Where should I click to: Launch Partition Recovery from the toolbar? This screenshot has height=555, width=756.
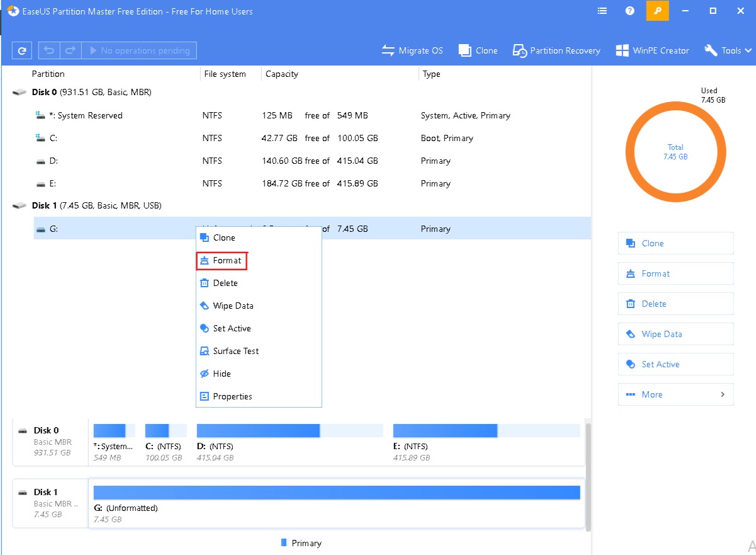click(556, 50)
